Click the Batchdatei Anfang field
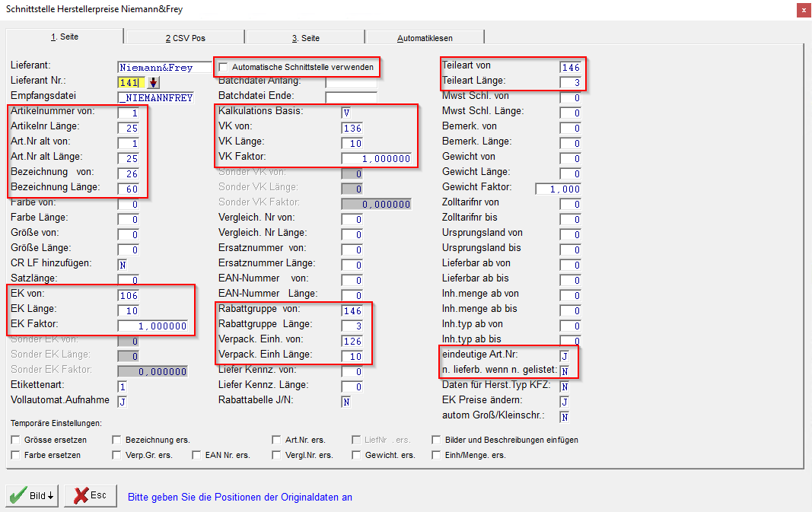 351,83
